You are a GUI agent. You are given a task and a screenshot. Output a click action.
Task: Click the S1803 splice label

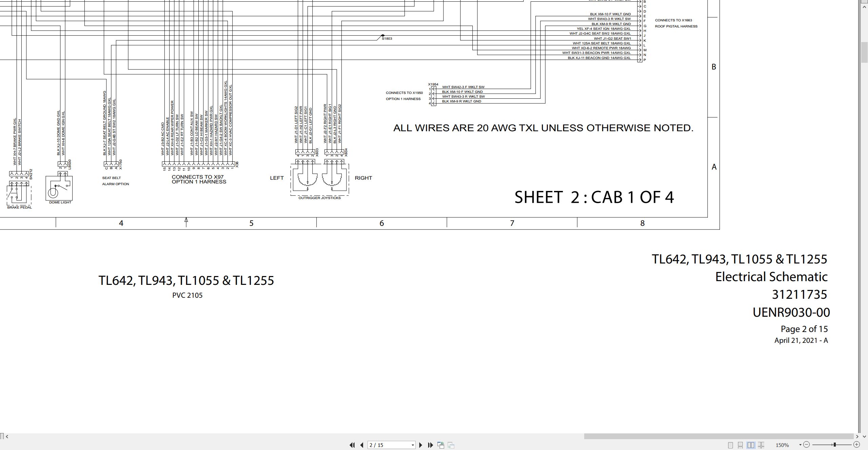point(387,39)
